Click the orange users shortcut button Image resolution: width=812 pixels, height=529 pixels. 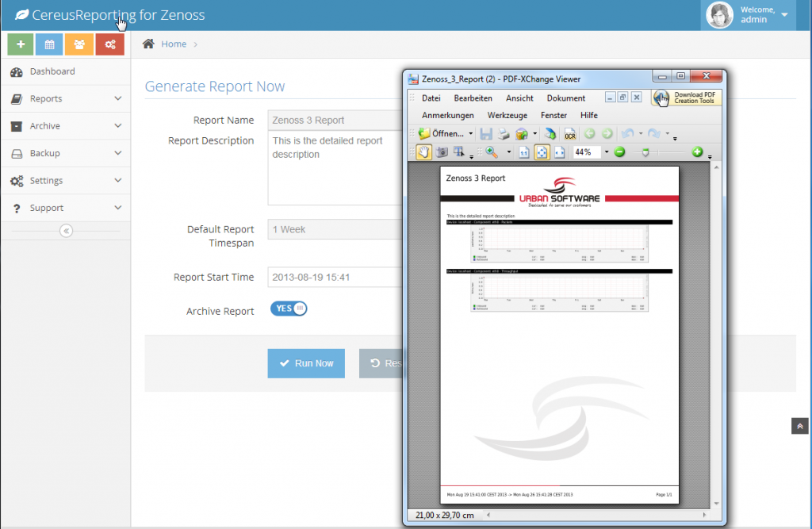click(79, 44)
